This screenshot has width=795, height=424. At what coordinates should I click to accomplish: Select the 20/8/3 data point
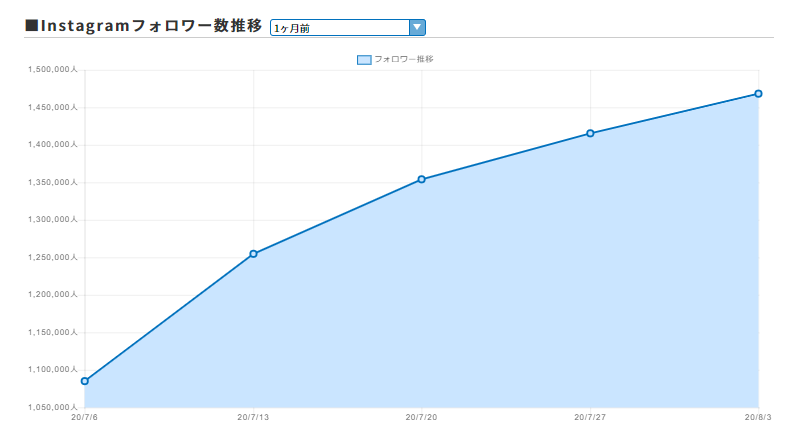[758, 94]
